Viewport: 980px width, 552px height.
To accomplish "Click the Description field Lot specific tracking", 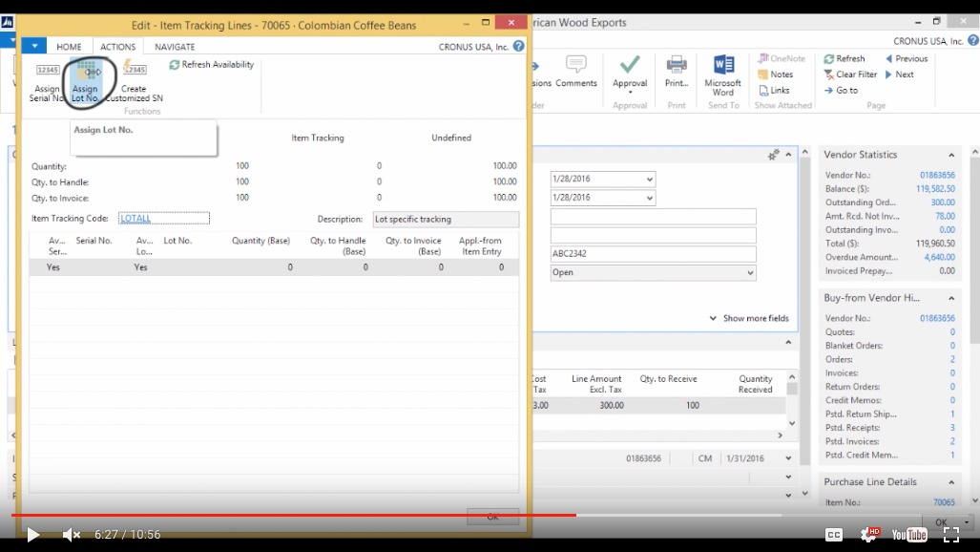I will (x=446, y=219).
